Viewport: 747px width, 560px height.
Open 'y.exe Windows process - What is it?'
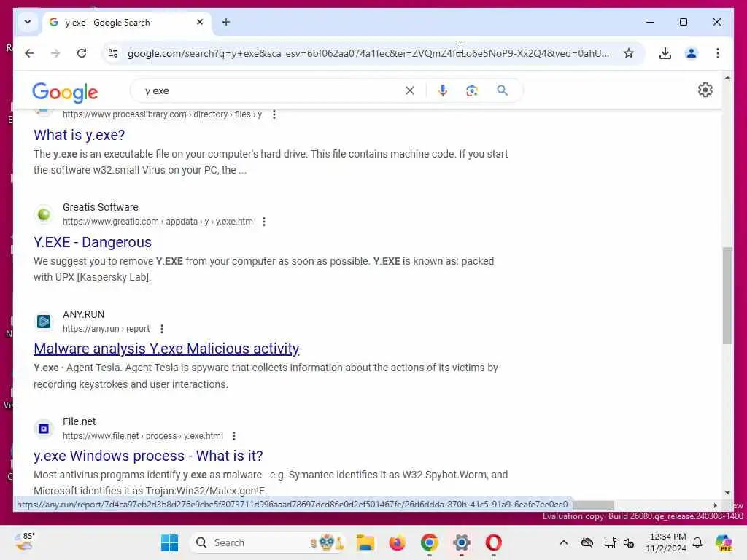[148, 456]
